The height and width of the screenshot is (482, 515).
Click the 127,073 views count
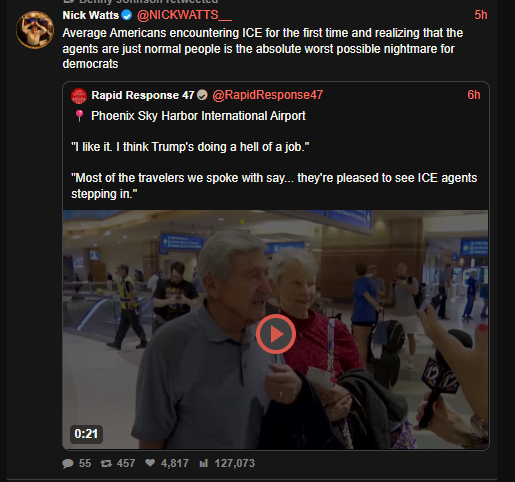235,463
